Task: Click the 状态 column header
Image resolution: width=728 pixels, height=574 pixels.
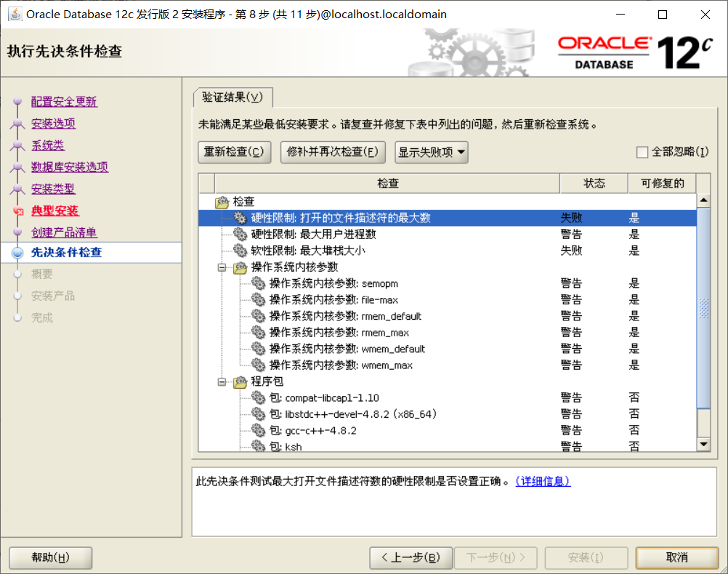Action: click(594, 183)
